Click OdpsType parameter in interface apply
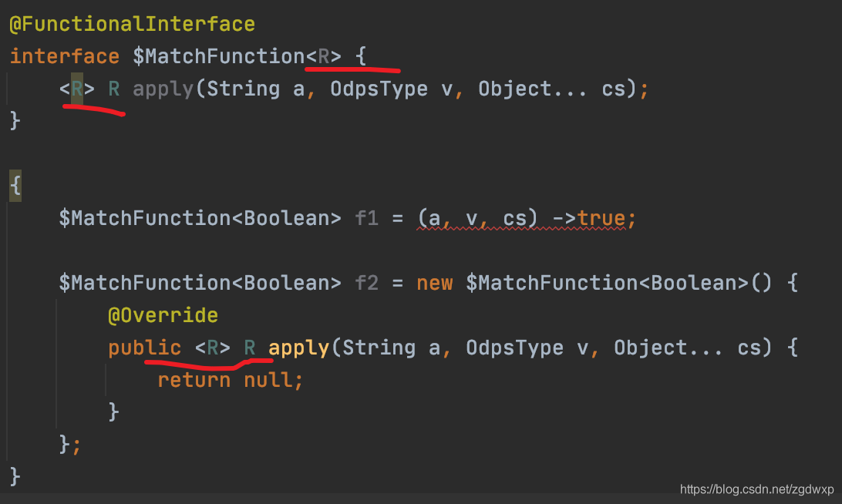This screenshot has height=504, width=842. pos(379,89)
